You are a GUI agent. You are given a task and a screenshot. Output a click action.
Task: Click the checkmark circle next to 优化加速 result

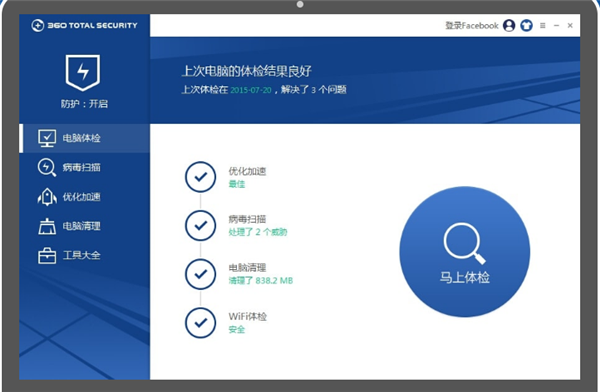pos(201,177)
